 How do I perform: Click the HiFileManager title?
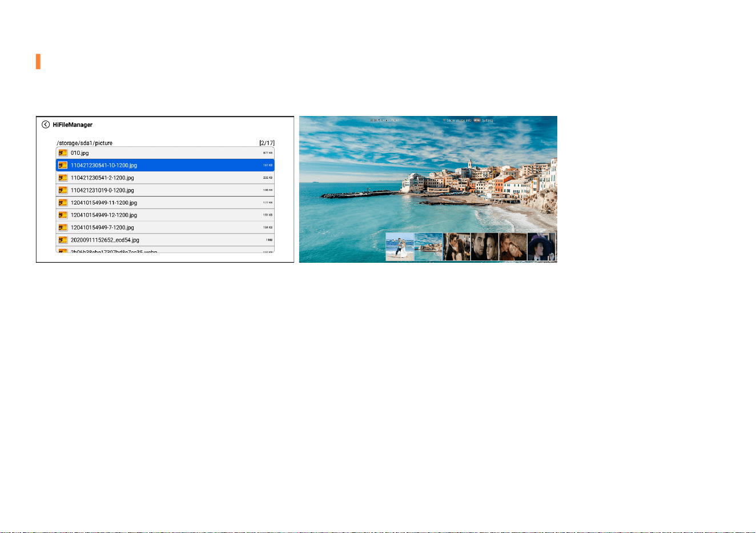(x=73, y=125)
